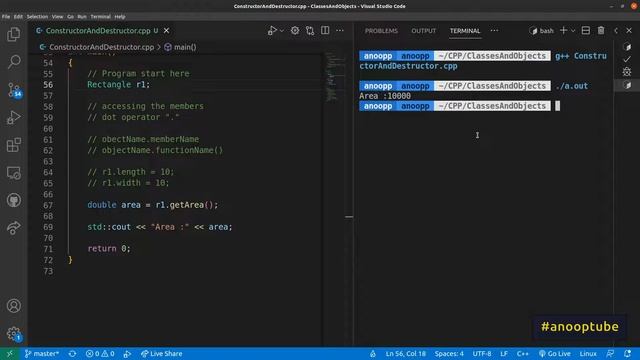Screen dimensions: 640x360
Task: Close the terminal panel
Action: point(629,31)
